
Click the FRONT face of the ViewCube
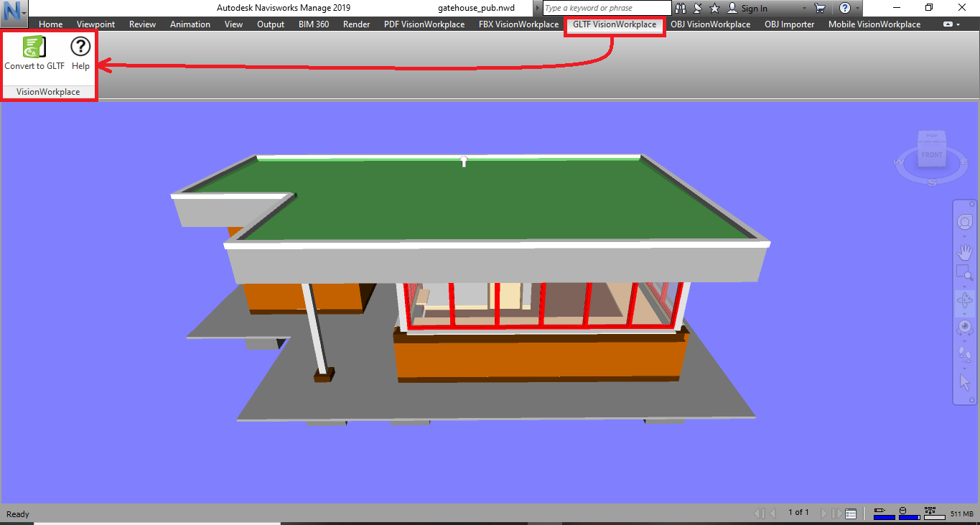click(932, 154)
